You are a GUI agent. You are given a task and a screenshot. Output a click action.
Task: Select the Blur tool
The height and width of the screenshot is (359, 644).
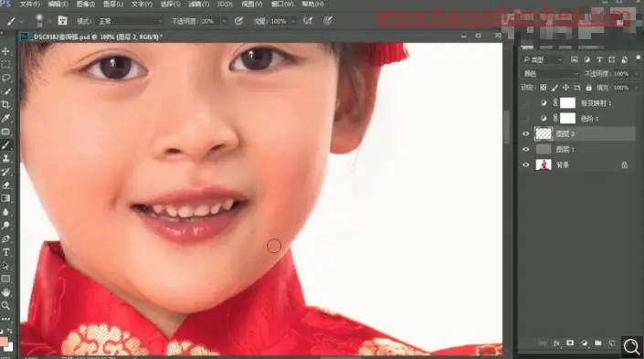click(x=5, y=212)
